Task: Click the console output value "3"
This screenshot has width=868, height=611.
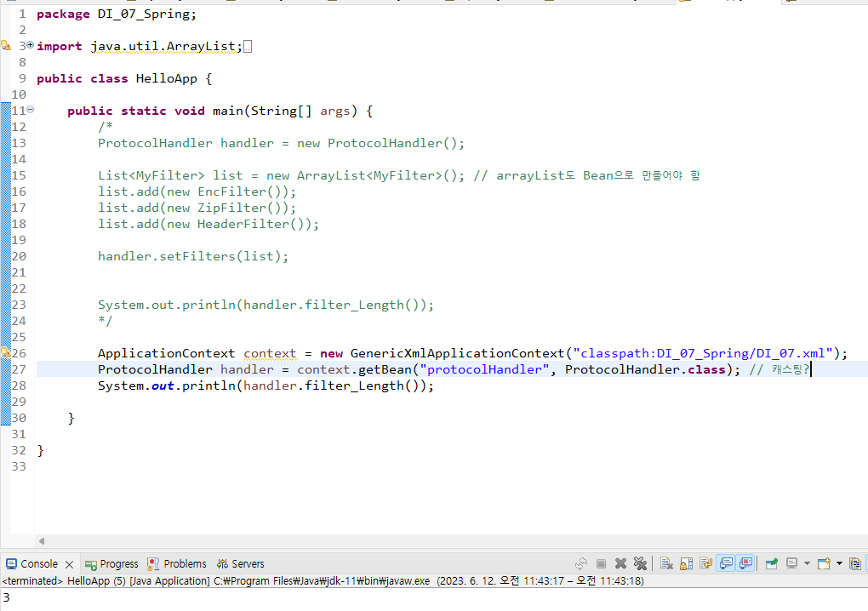Action: pos(6,597)
